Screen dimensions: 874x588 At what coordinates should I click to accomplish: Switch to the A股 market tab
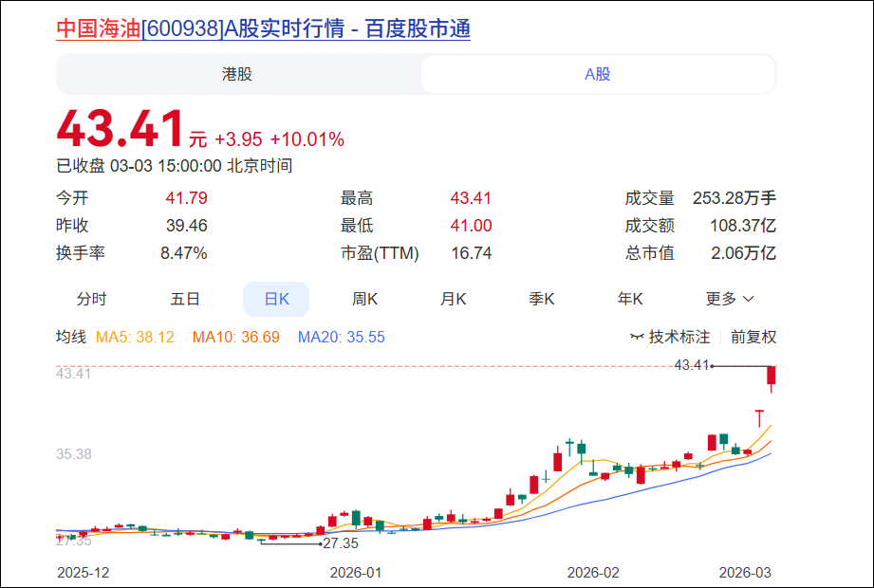point(597,74)
